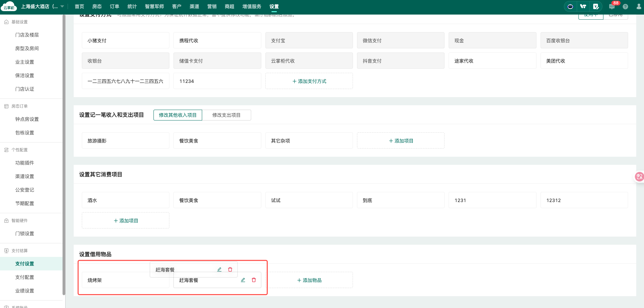Delete 赶海套餐 card next to 添加物品 button
Screen dimensions: 644x308
point(254,280)
